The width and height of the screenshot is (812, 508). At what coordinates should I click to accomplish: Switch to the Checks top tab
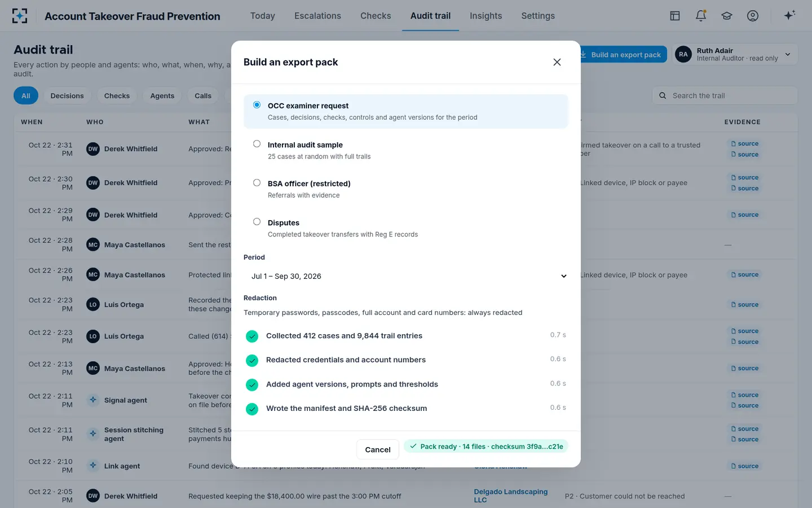pyautogui.click(x=376, y=16)
